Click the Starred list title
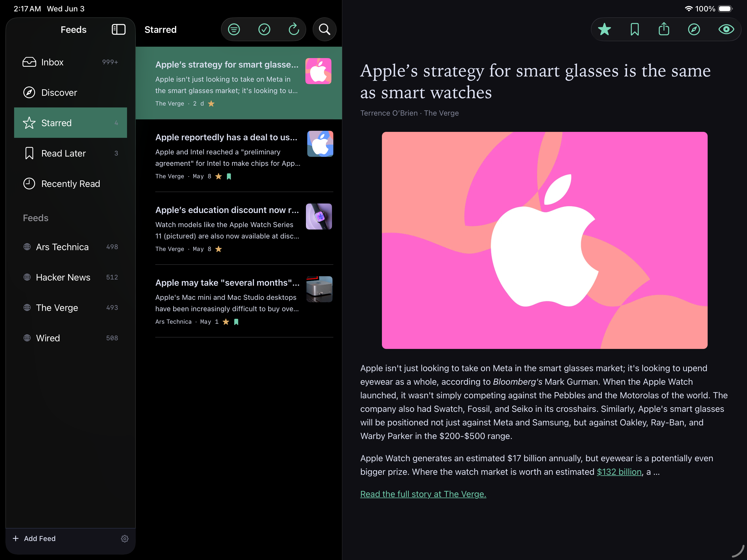747x560 pixels. coord(160,30)
